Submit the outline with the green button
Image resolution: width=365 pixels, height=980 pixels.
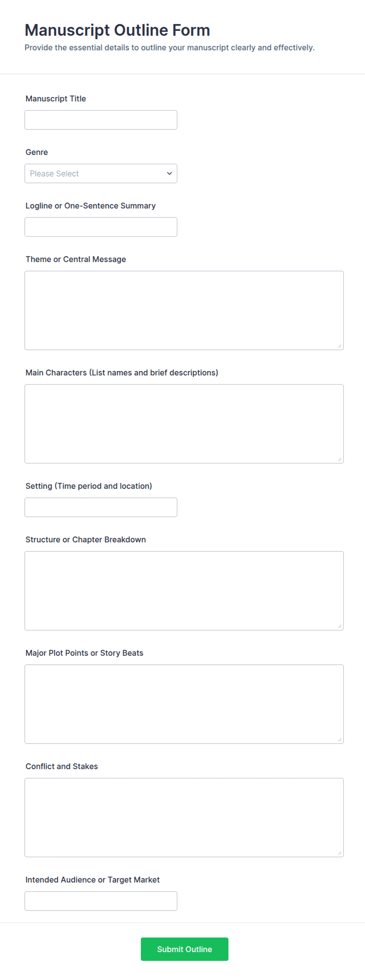pos(184,949)
